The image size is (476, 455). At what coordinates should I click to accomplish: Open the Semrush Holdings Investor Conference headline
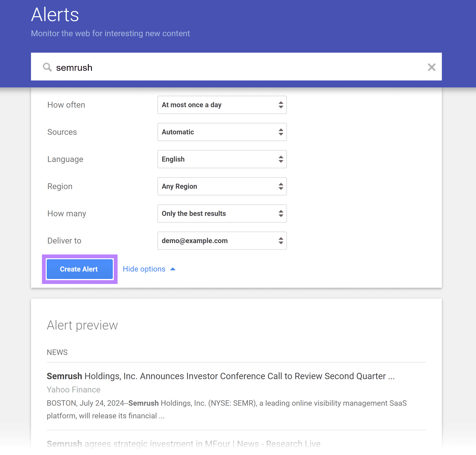click(221, 376)
